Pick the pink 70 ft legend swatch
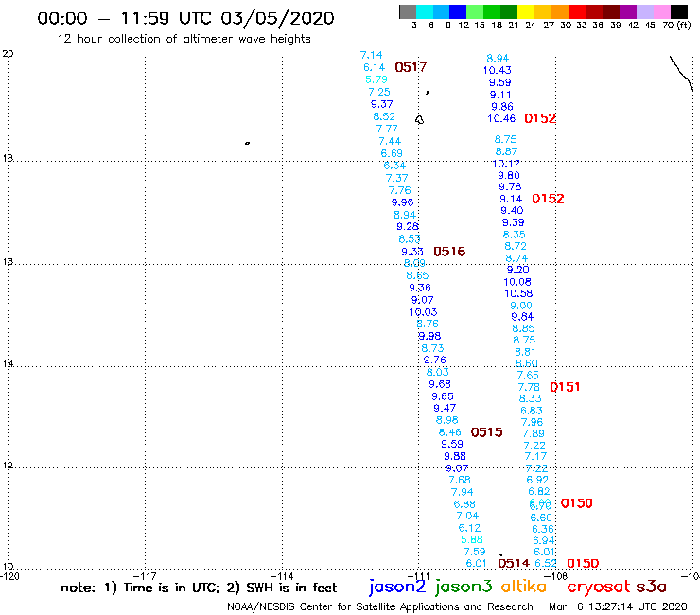700x615 pixels. (662, 11)
